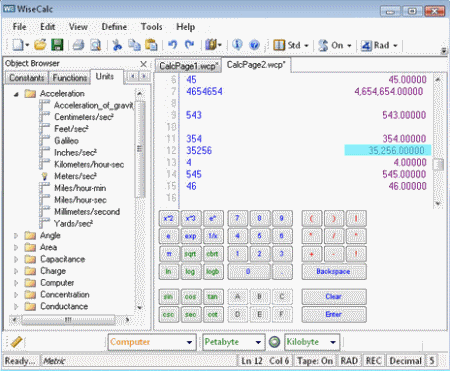Open help question mark icon
The width and height of the screenshot is (450, 371).
click(x=254, y=45)
